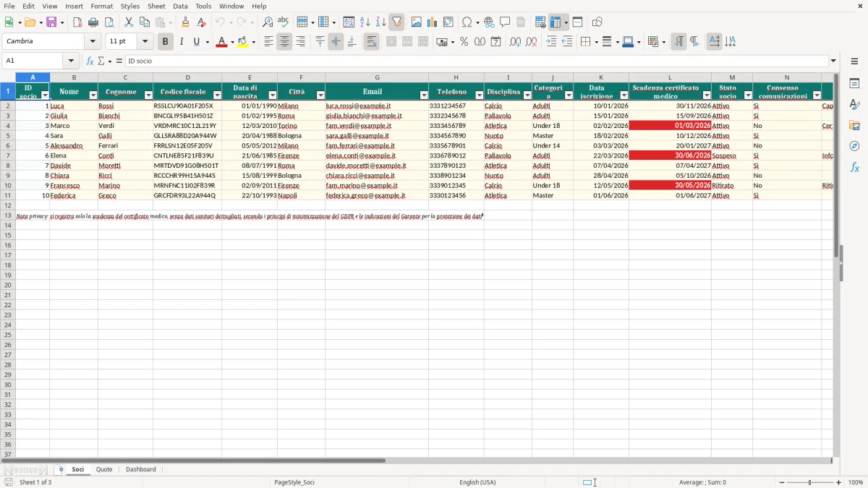Apply the red font color

point(221,42)
